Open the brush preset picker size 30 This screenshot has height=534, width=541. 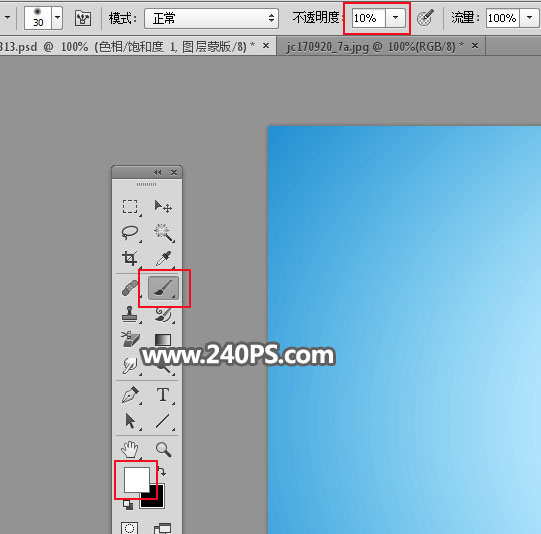[38, 18]
